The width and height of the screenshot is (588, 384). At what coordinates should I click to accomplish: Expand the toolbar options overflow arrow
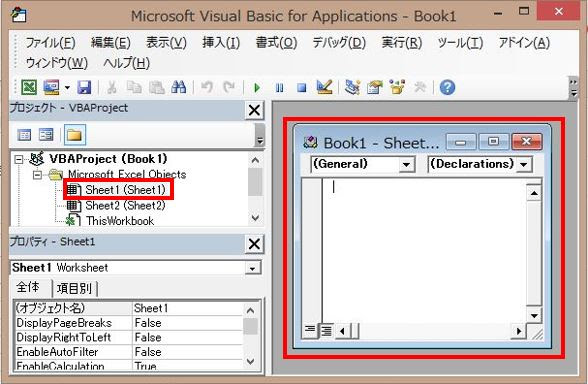(573, 88)
